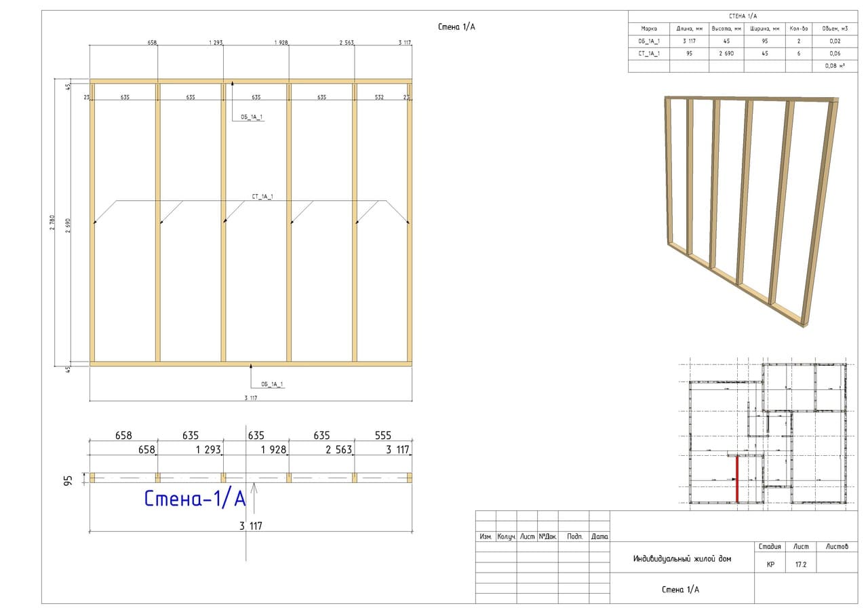Click the blue Стена-1/А label

[x=195, y=499]
